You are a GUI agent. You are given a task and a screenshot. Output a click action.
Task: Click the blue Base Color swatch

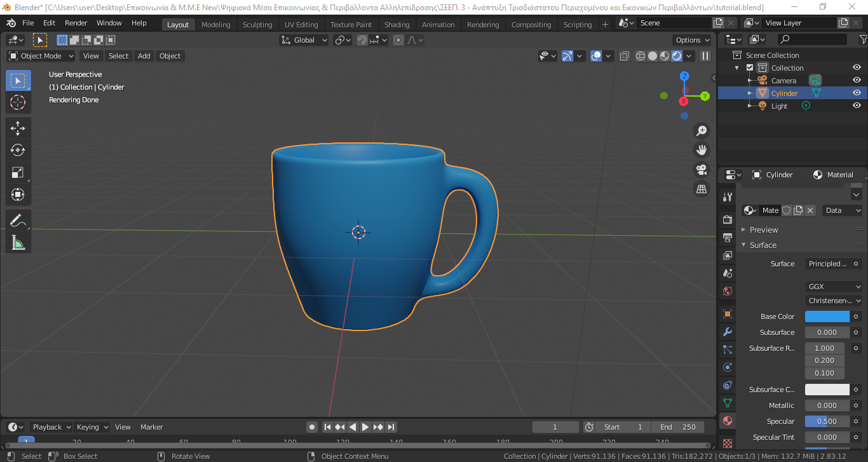pyautogui.click(x=827, y=316)
